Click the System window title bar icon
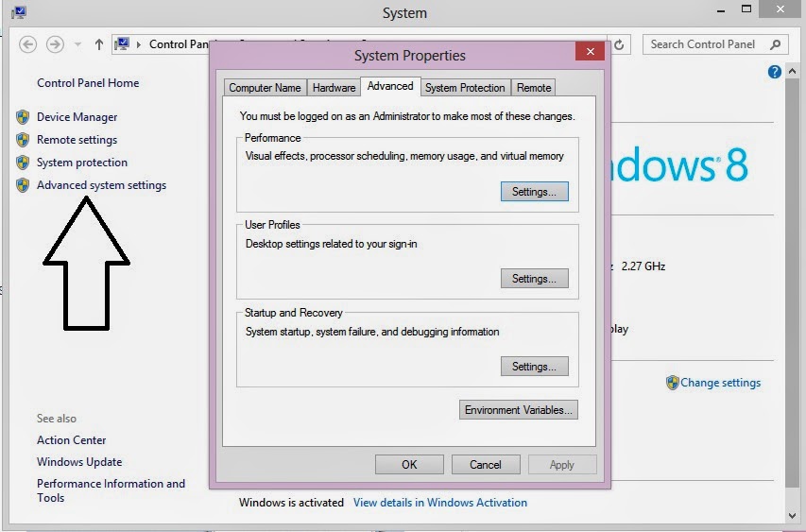The height and width of the screenshot is (532, 806). (19, 12)
